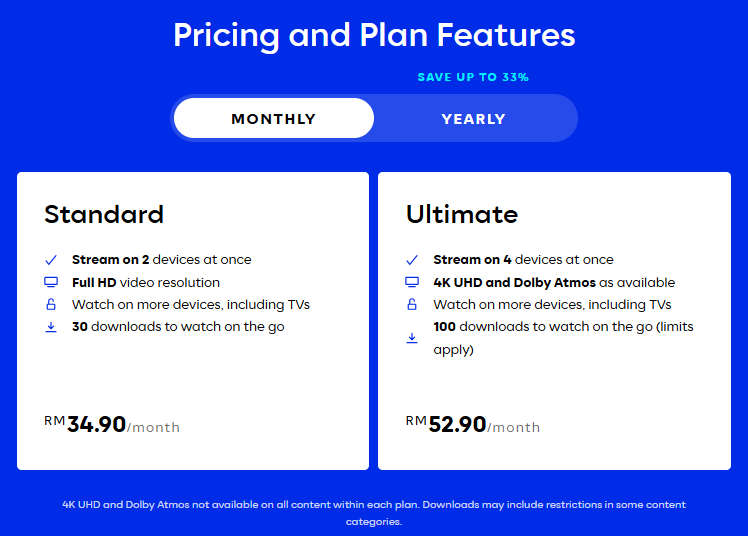Switch to Yearly billing

pyautogui.click(x=473, y=119)
